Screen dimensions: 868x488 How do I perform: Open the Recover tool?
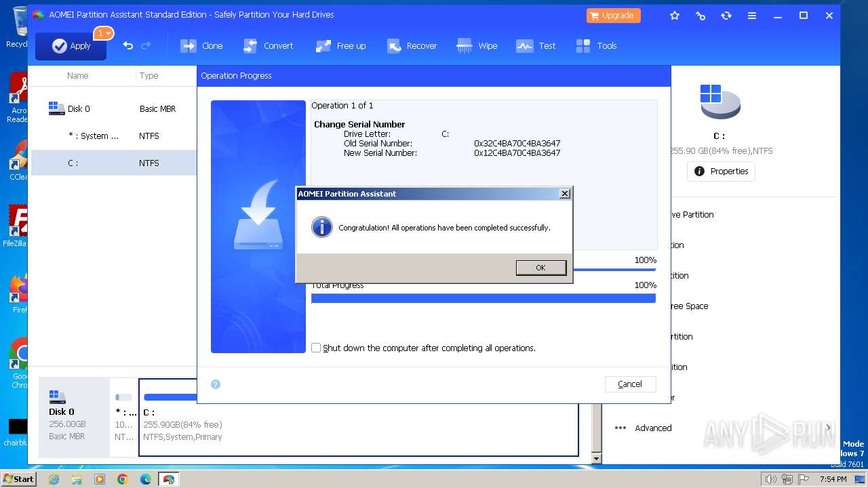[x=412, y=45]
